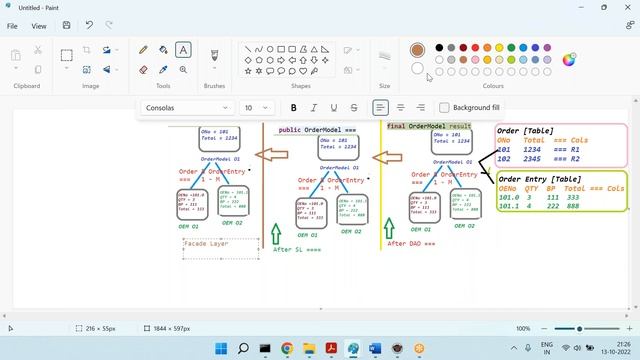Open Word from the taskbar
The height and width of the screenshot is (360, 640).
[x=375, y=349]
